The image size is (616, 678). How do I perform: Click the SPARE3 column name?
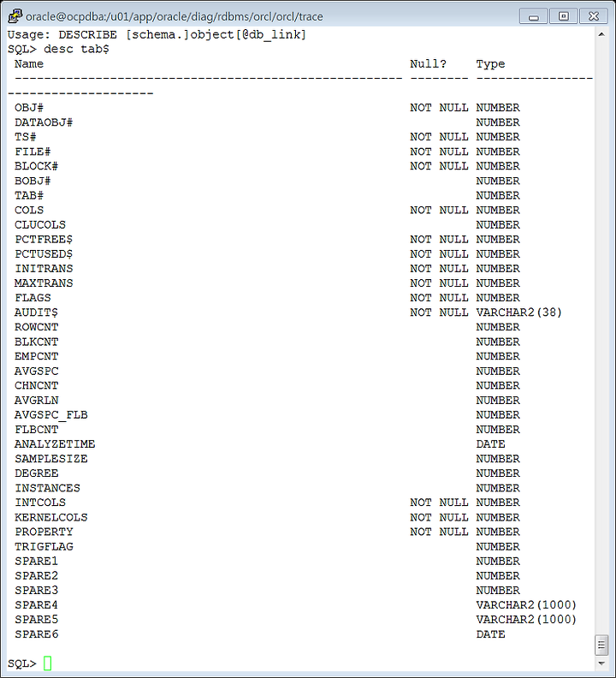point(36,591)
